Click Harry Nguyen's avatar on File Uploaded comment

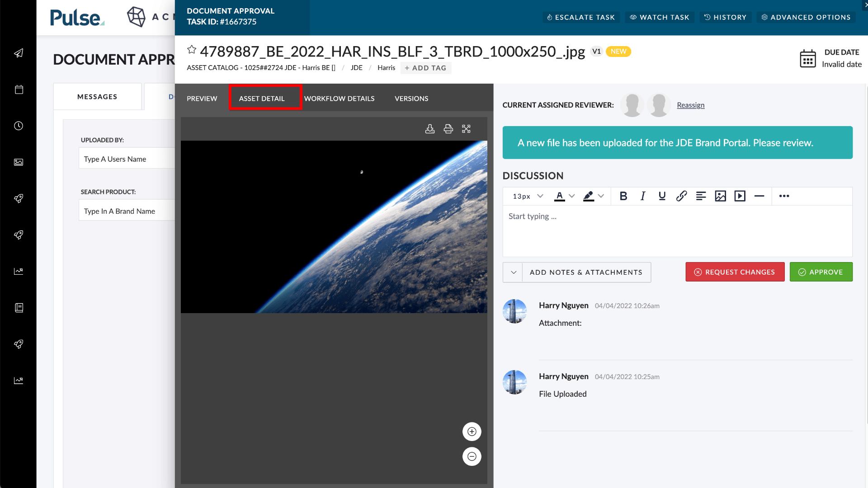click(x=514, y=382)
